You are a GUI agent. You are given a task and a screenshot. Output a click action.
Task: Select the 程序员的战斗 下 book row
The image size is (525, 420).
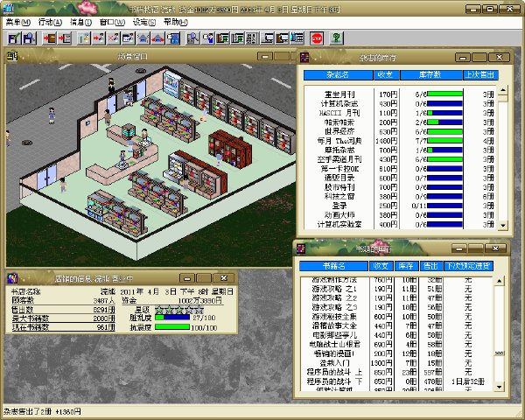point(396,381)
